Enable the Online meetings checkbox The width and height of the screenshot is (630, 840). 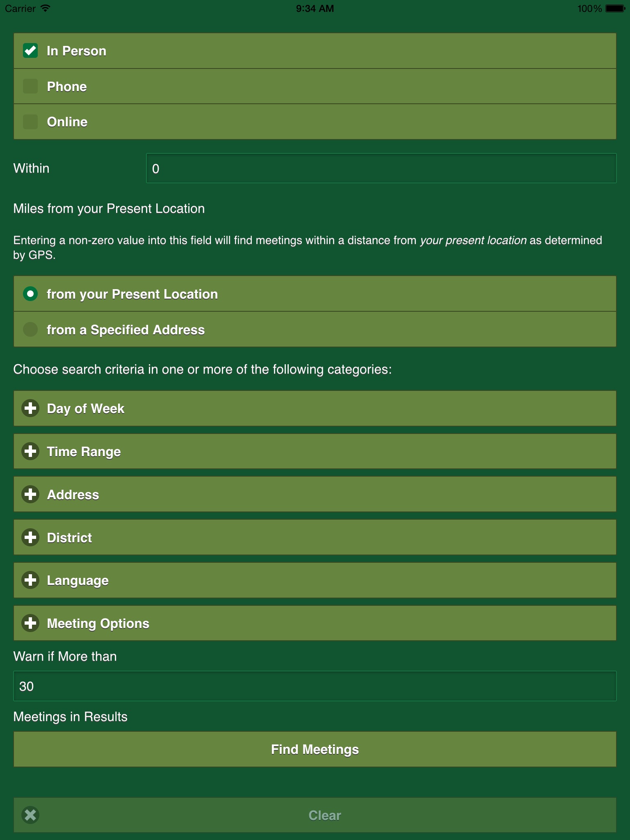[x=30, y=122]
